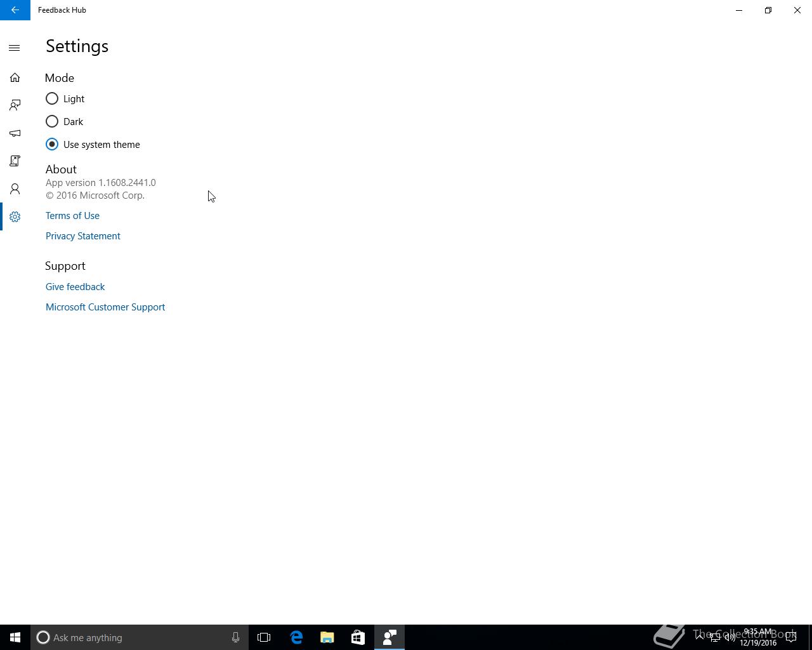Launch Microsoft Edge from the taskbar
The width and height of the screenshot is (812, 650).
296,637
